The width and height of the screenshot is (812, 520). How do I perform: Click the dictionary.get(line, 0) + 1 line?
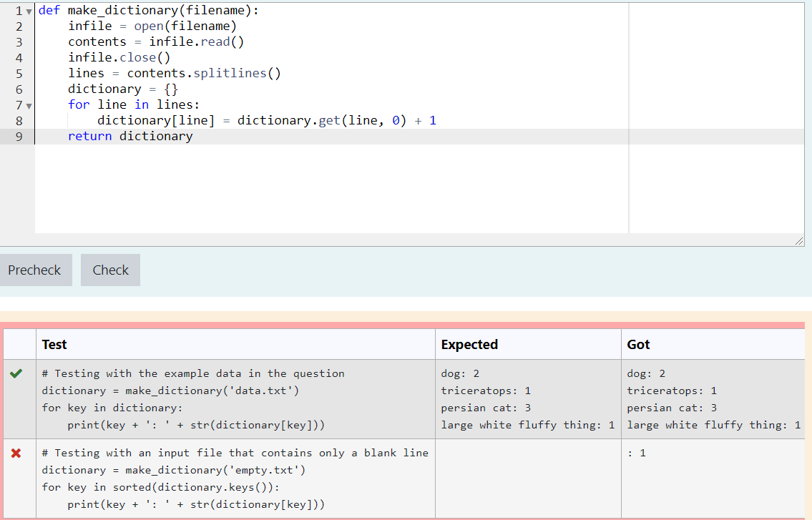coord(267,121)
